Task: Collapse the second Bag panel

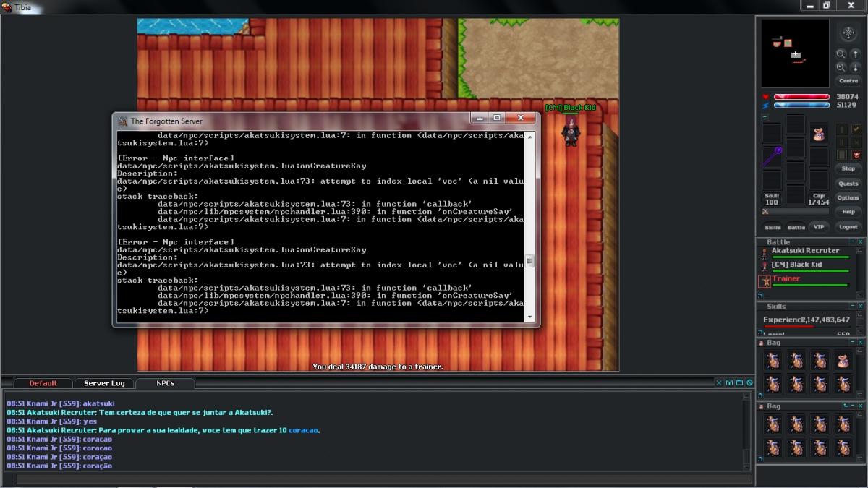Action: coord(853,406)
